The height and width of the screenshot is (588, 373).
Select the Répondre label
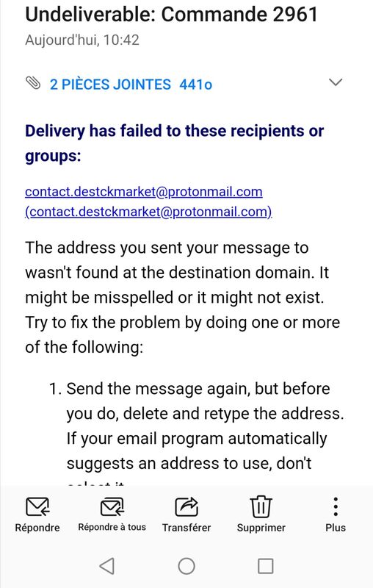pos(37,528)
